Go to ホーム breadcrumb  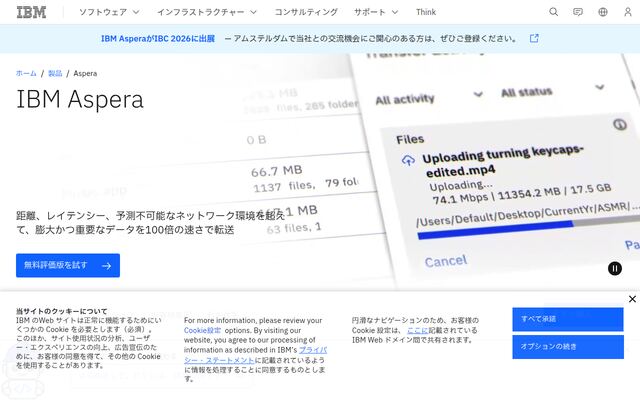pyautogui.click(x=26, y=73)
